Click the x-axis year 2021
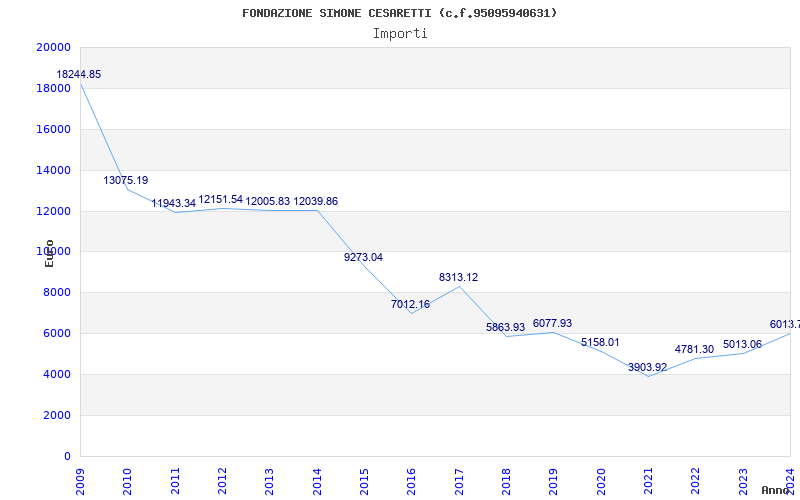 [648, 481]
